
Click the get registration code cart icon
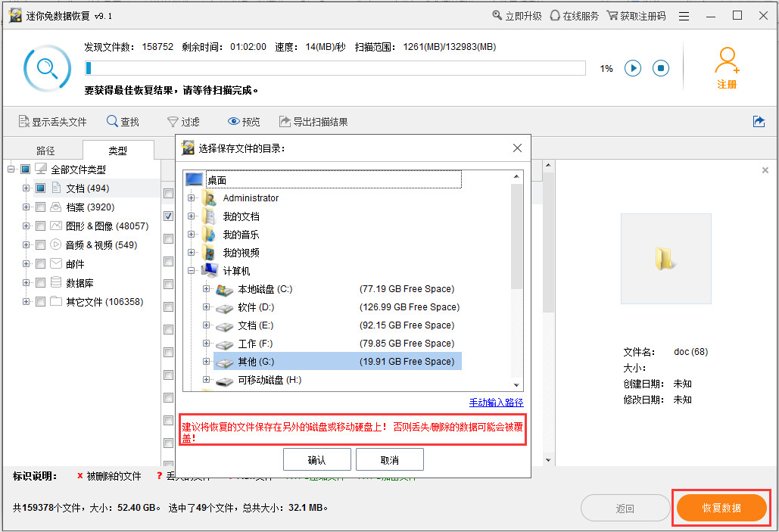point(612,15)
